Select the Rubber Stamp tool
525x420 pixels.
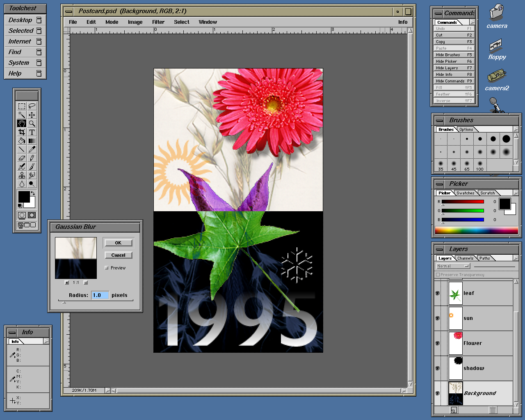pyautogui.click(x=22, y=175)
